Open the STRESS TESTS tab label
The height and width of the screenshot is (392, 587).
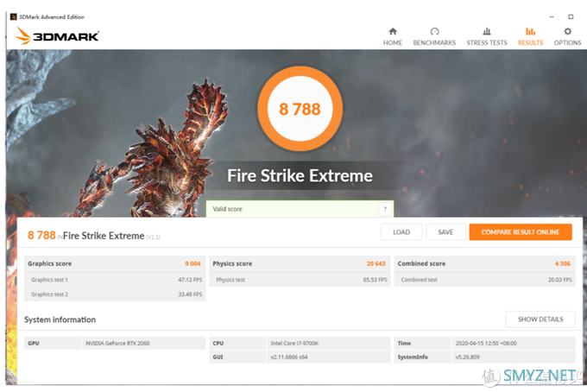(487, 42)
